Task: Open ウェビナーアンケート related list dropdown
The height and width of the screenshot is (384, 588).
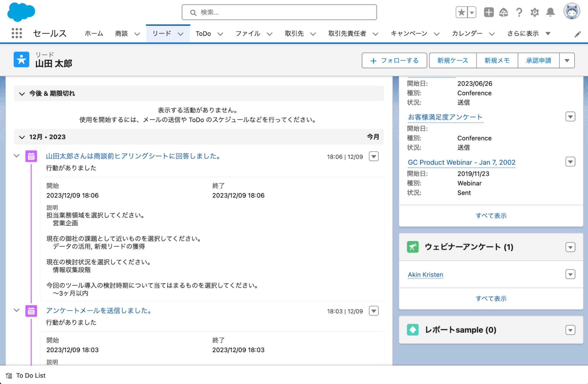Action: (x=570, y=247)
